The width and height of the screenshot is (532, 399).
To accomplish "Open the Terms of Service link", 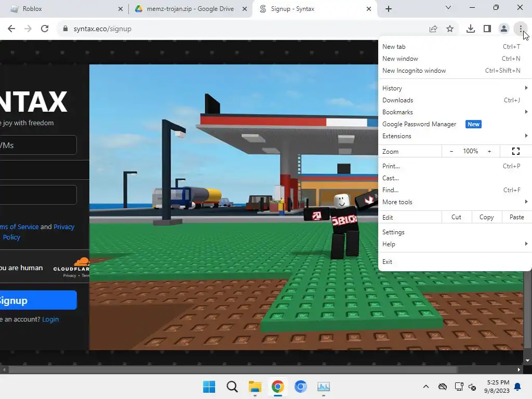I will tap(19, 227).
